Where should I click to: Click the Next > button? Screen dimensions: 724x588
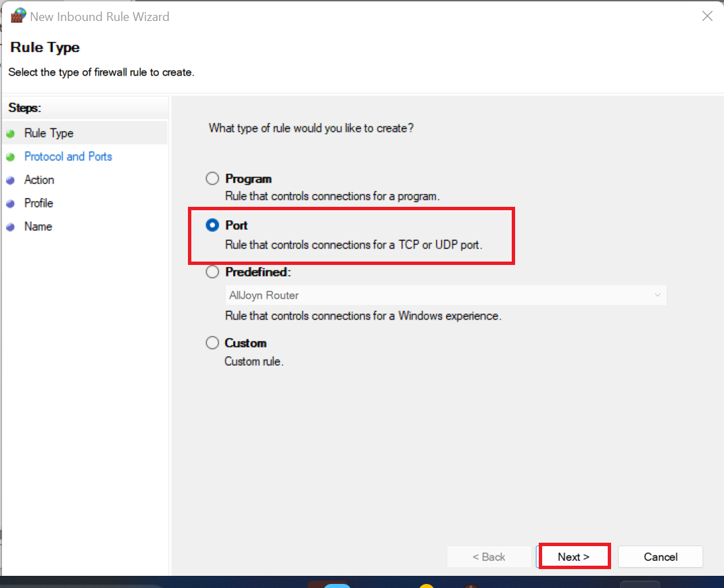[573, 557]
